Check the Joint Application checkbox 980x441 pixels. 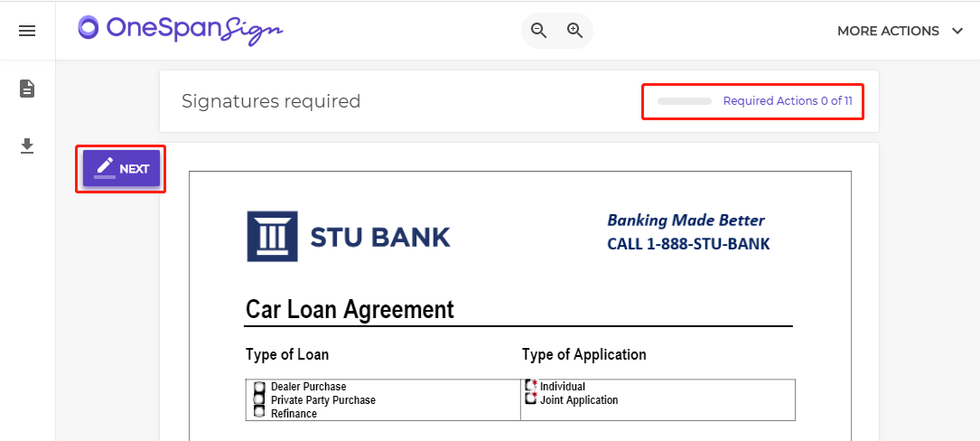(x=530, y=399)
